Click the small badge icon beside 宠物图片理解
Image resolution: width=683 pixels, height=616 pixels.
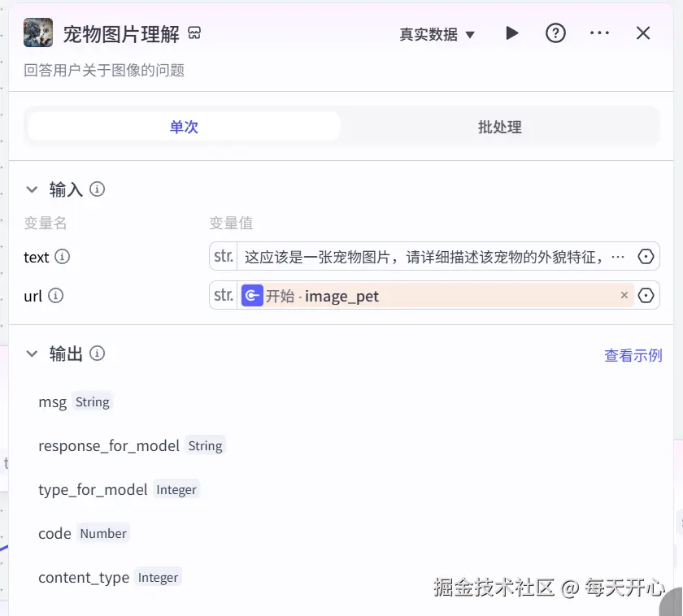(194, 33)
